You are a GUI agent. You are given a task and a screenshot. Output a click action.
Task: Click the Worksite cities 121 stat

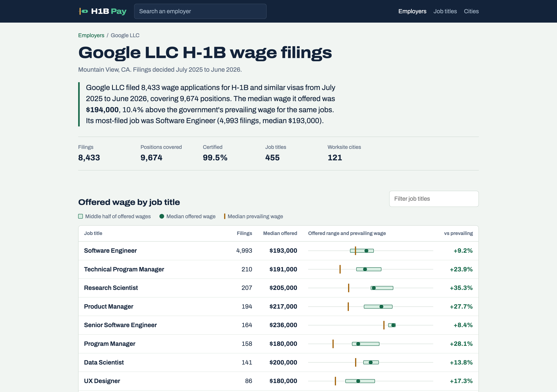(344, 154)
